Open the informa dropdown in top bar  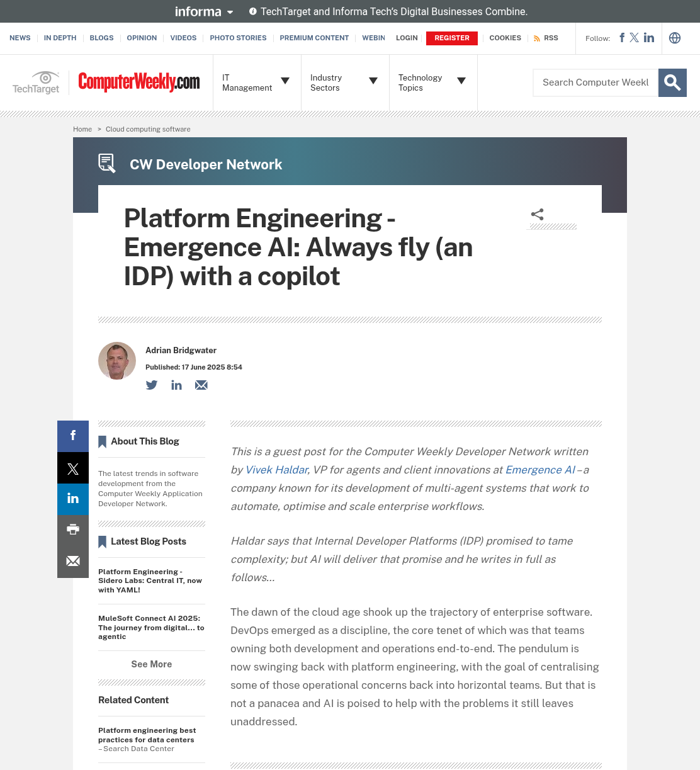tap(204, 11)
